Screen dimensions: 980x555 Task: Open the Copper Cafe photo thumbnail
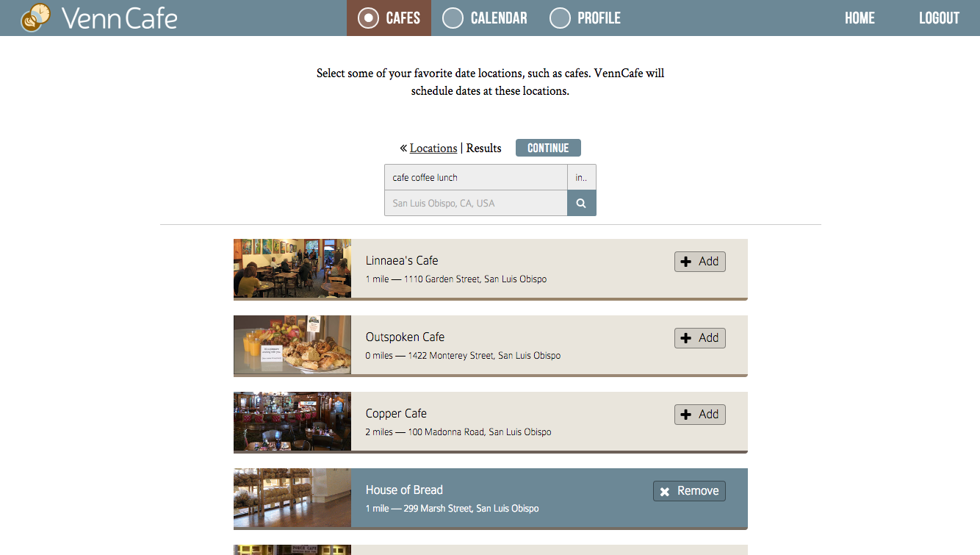click(x=292, y=421)
